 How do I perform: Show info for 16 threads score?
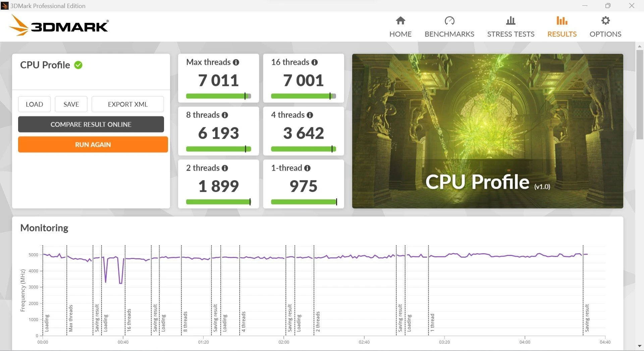(315, 62)
